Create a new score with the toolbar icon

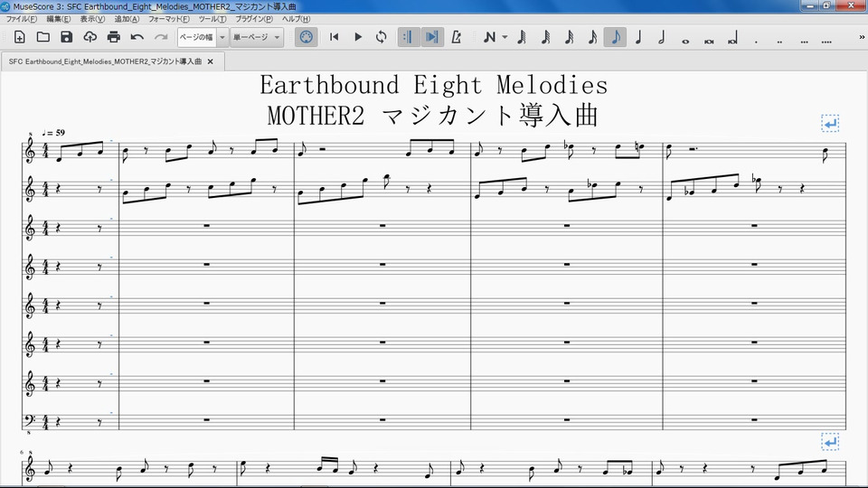(x=19, y=37)
